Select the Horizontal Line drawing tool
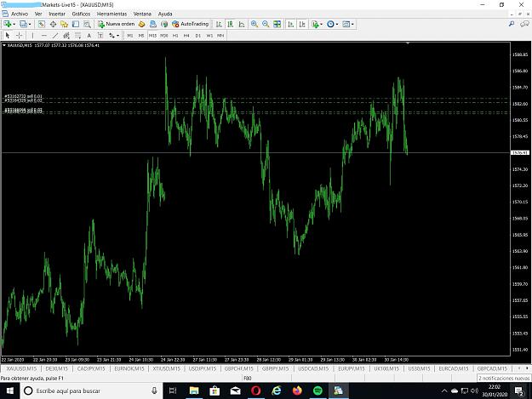This screenshot has height=399, width=532. click(x=43, y=35)
